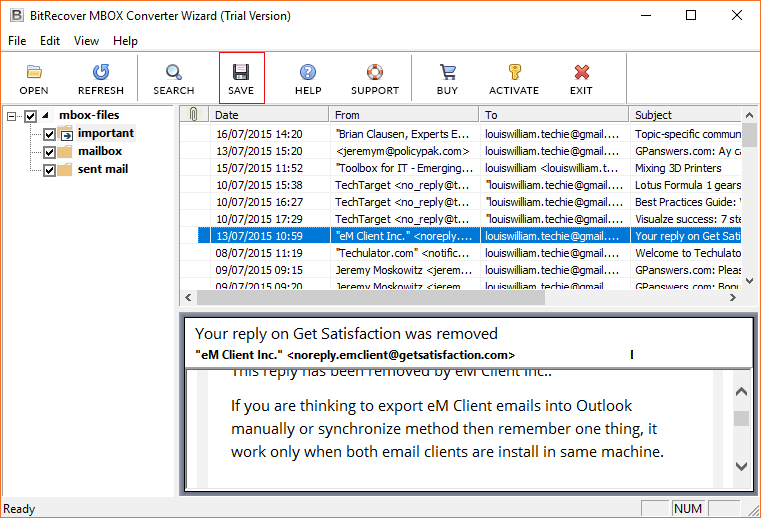Click the important folder icon
Screen dimensions: 761x518
pyautogui.click(x=65, y=133)
